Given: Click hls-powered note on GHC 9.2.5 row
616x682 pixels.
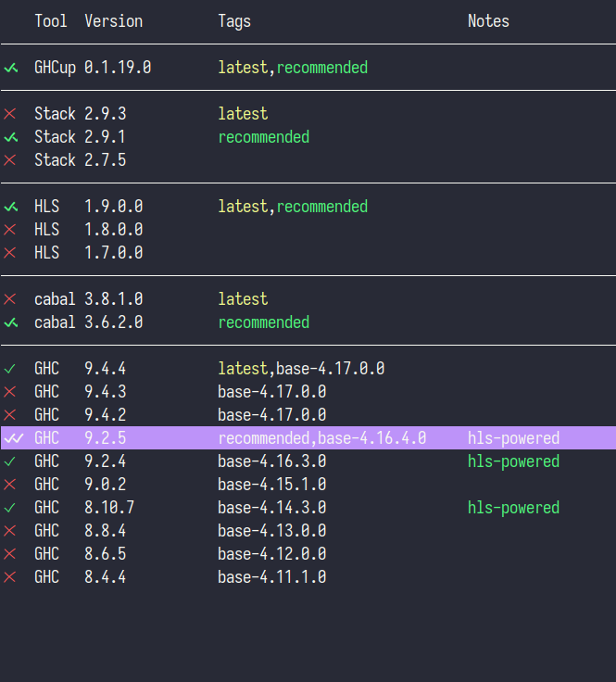Looking at the screenshot, I should tap(513, 438).
